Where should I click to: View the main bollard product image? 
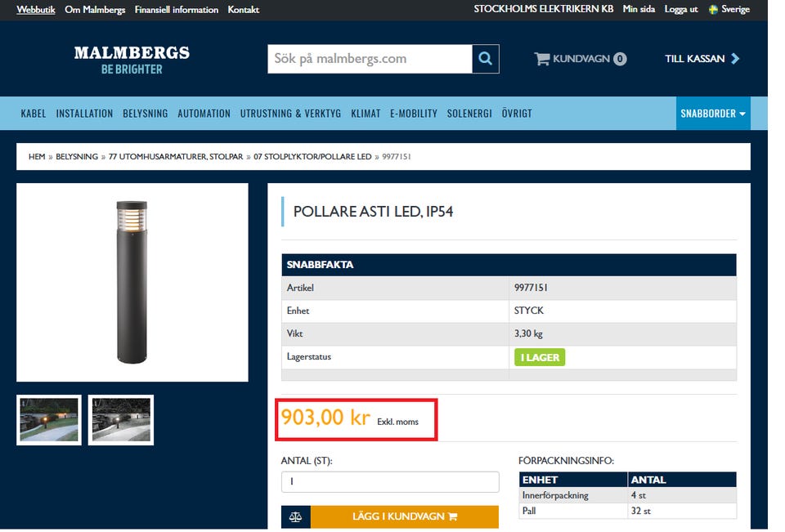click(x=132, y=282)
